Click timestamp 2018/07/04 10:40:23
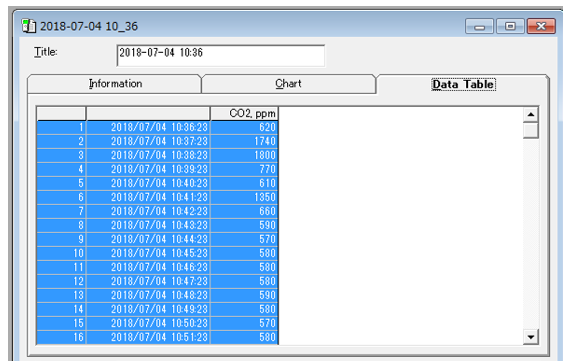This screenshot has height=362, width=568. pyautogui.click(x=148, y=183)
